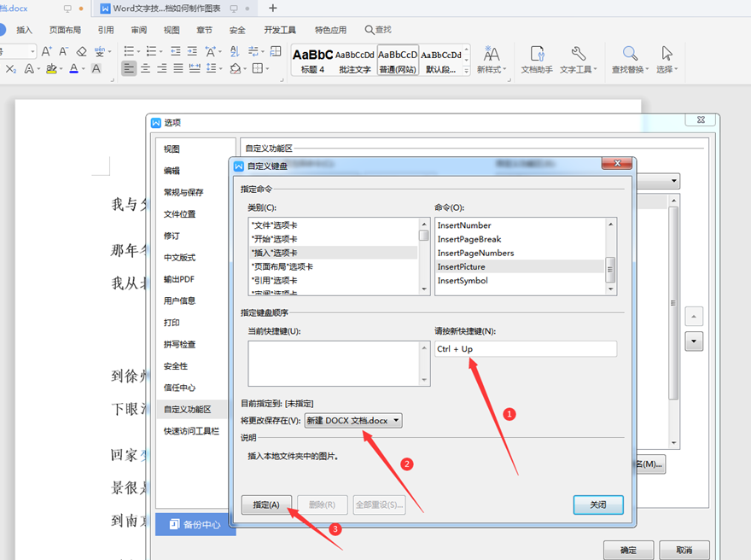Image resolution: width=751 pixels, height=560 pixels.
Task: Center align the paragraph
Action: (144, 69)
